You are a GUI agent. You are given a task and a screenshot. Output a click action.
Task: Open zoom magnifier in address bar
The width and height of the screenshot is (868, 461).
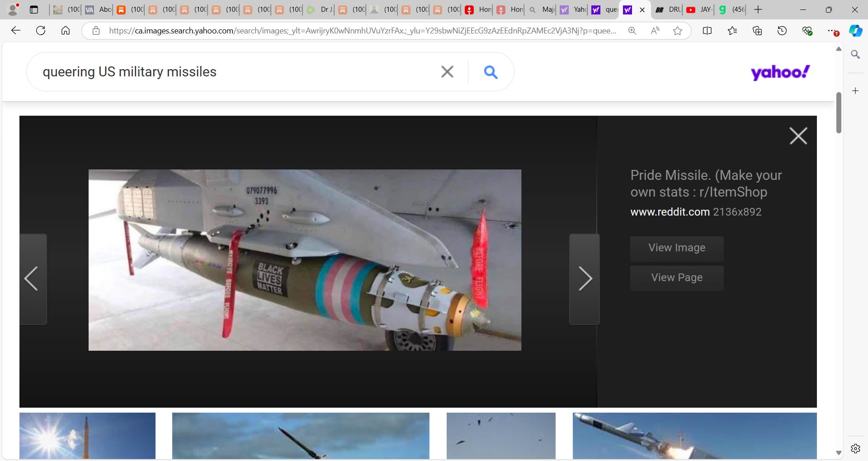[632, 31]
